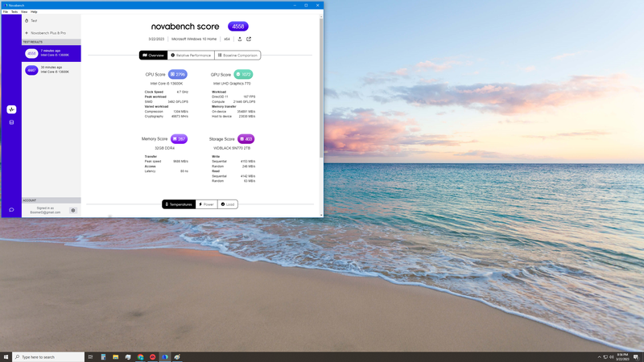Click the Memory Score 287 badge

[x=179, y=138]
